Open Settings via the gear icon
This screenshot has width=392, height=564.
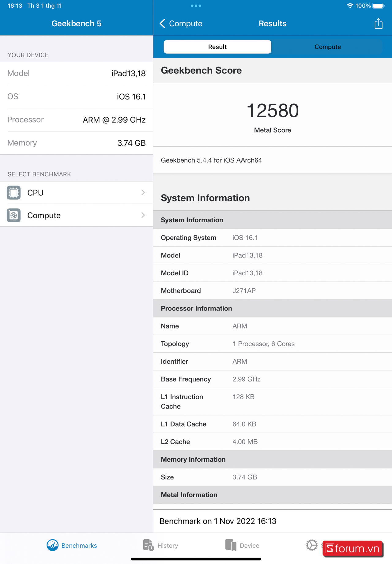pyautogui.click(x=312, y=545)
